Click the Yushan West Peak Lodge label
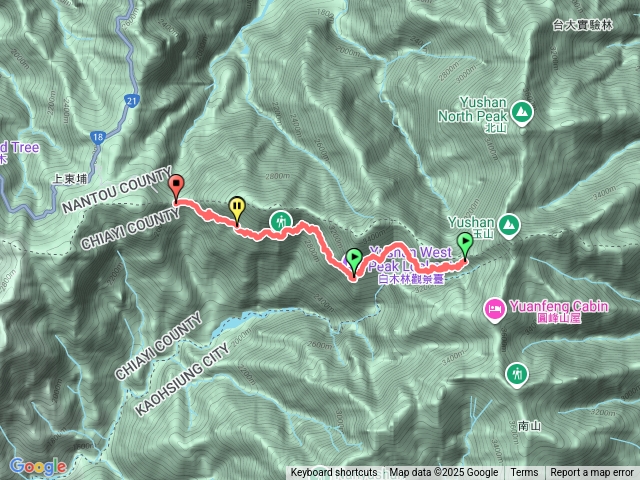 (409, 259)
